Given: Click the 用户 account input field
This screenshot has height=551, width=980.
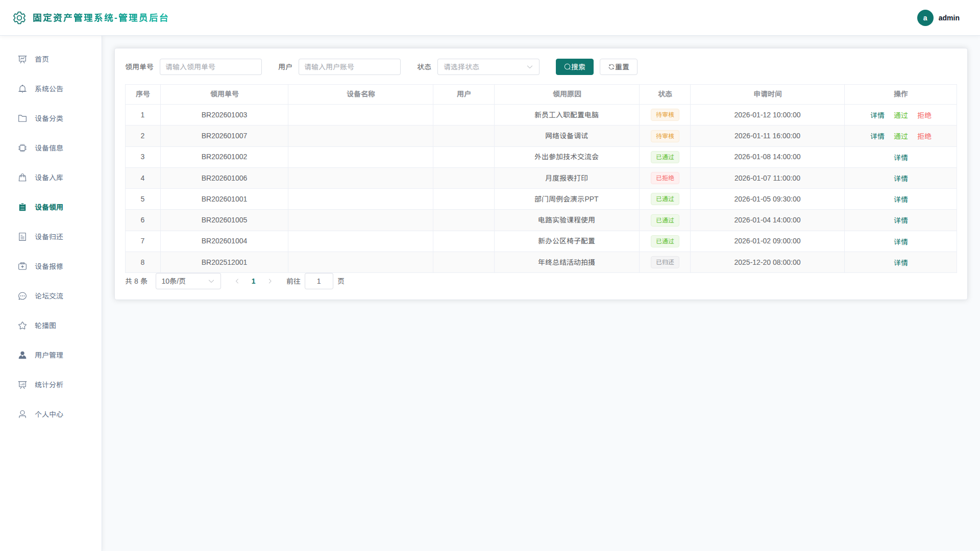Looking at the screenshot, I should [x=349, y=67].
